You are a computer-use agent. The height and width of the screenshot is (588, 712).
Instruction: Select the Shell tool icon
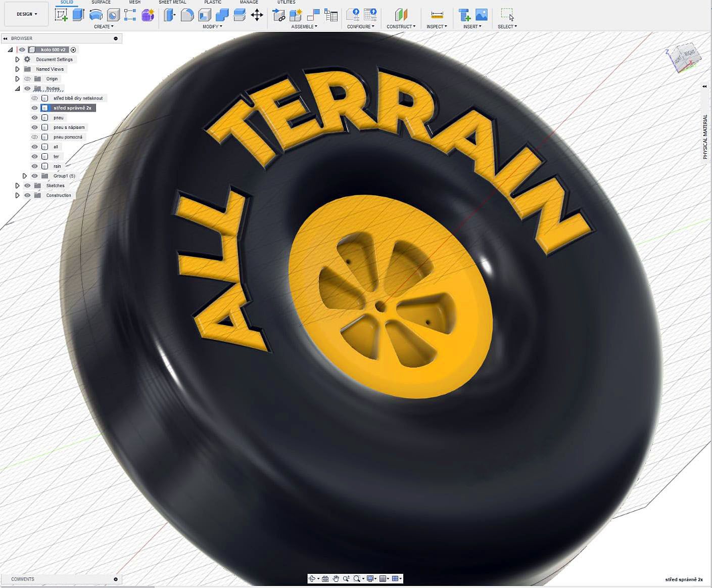(x=205, y=15)
